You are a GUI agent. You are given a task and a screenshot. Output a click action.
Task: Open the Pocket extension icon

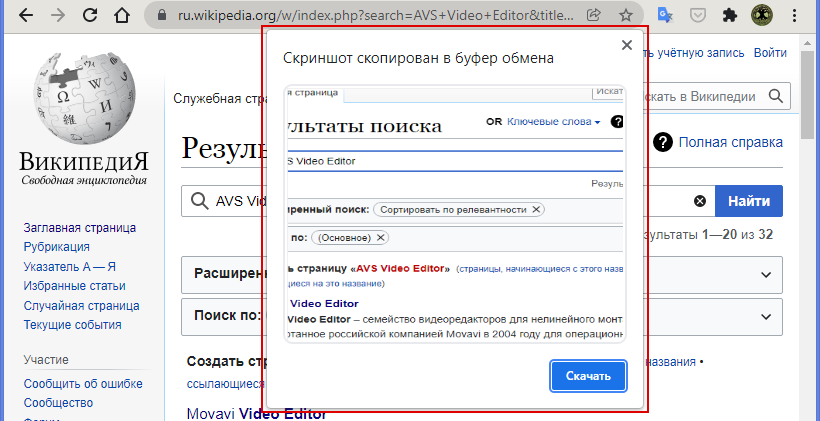click(x=697, y=16)
